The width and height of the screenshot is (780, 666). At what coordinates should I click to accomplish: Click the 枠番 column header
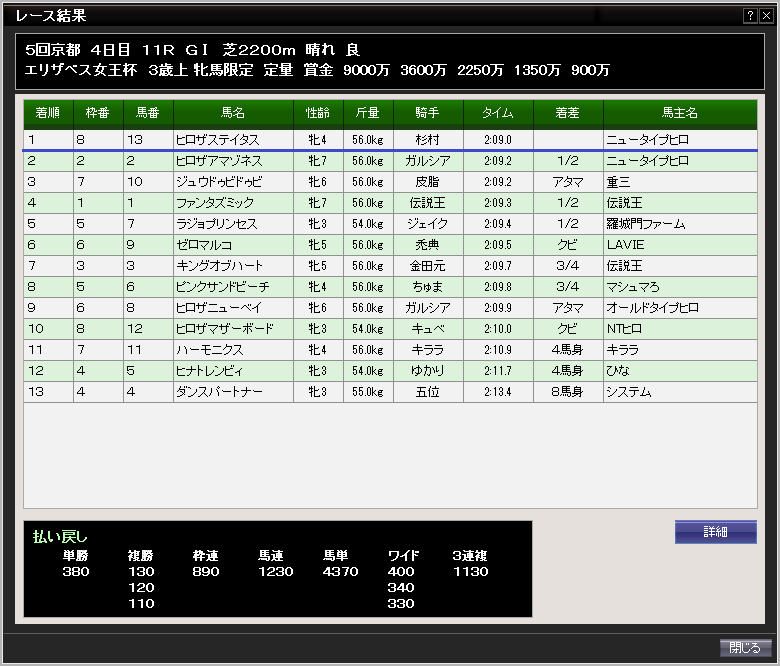click(98, 113)
